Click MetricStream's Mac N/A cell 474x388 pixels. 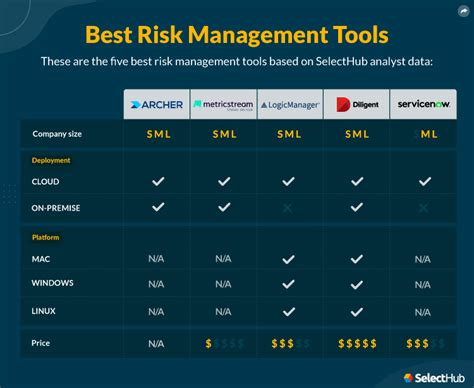[223, 259]
